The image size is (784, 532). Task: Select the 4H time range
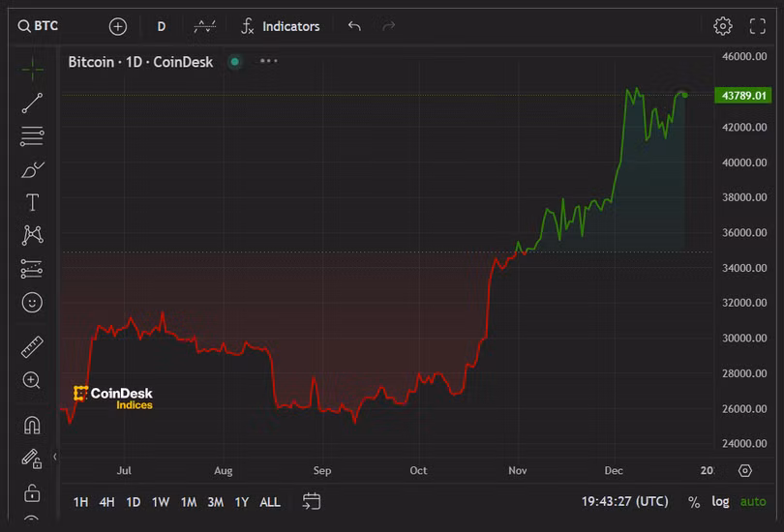coord(106,502)
